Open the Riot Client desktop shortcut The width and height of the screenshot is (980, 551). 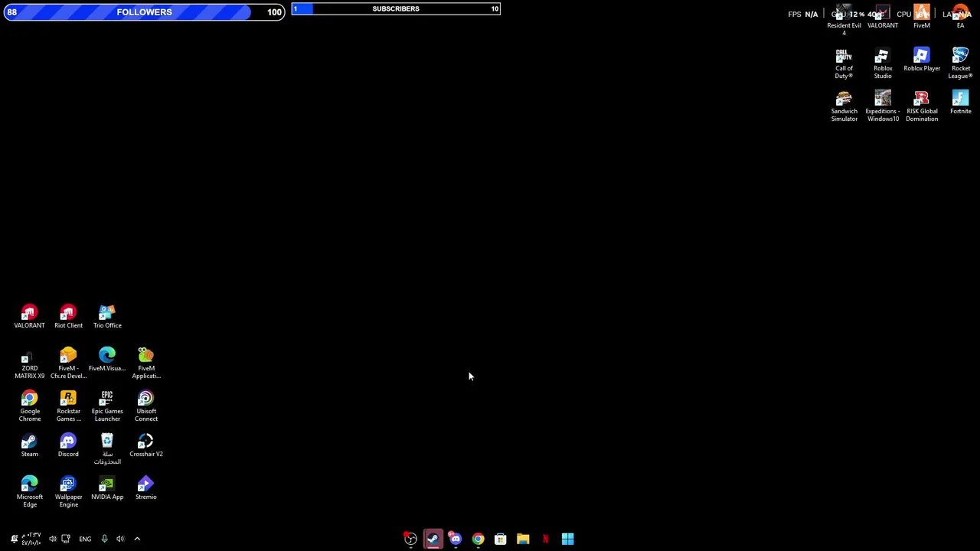(68, 317)
